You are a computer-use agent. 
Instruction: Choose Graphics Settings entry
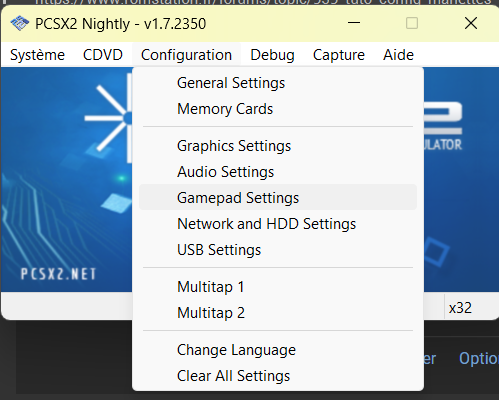point(278,146)
